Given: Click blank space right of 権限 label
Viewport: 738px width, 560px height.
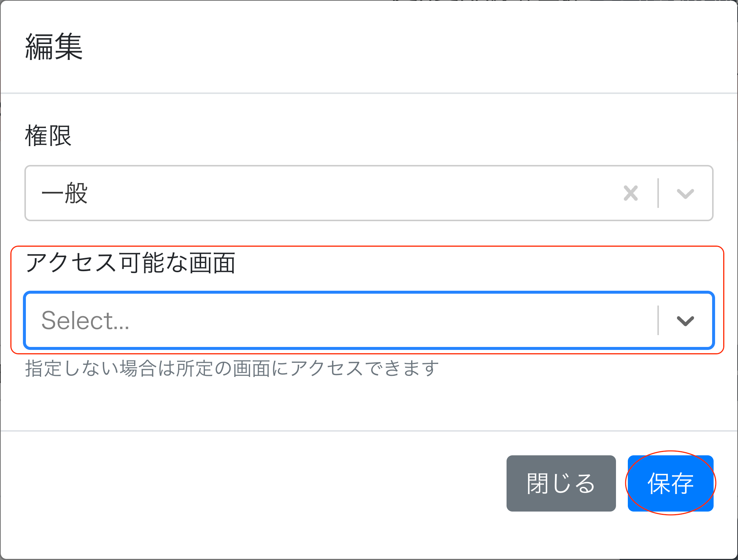Looking at the screenshot, I should click(370, 136).
